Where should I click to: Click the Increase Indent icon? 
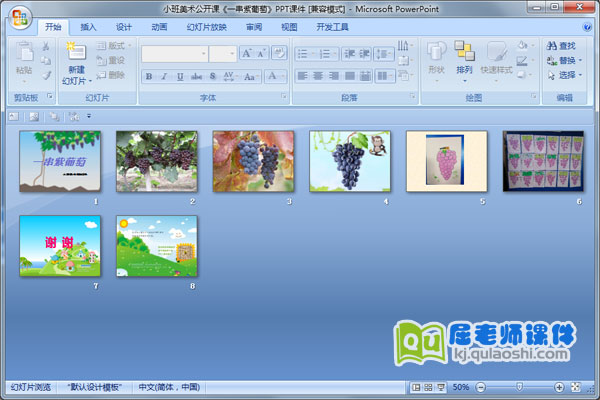click(x=364, y=54)
